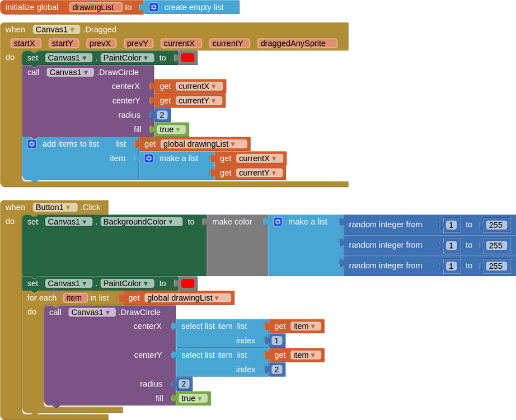Screen dimensions: 516x420
Task: Click the drawingList variable name field
Action: click(96, 7)
